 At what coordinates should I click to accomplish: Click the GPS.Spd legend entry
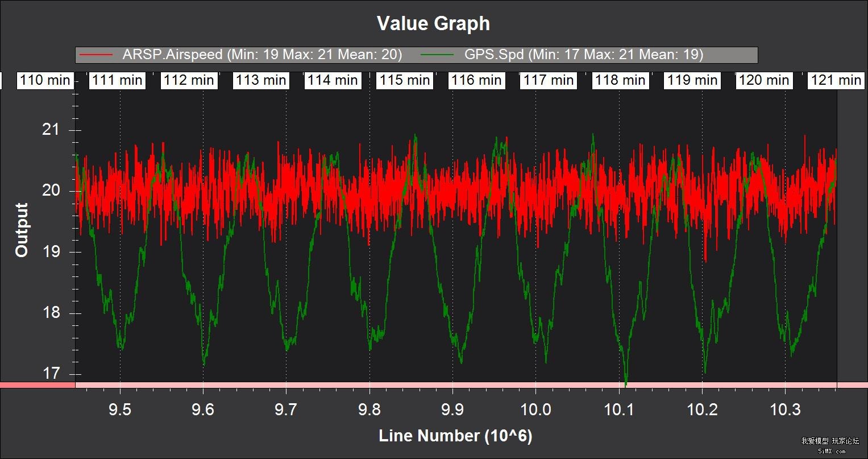[562, 55]
